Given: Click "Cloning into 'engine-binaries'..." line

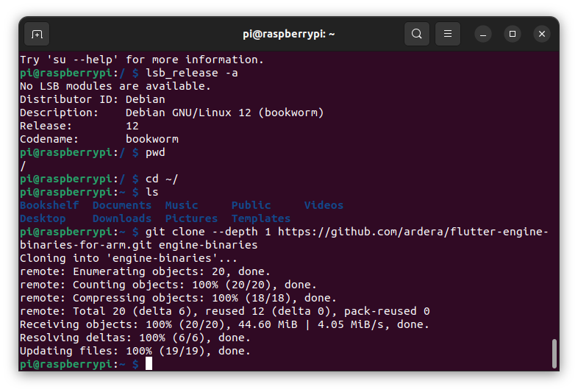Looking at the screenshot, I should coord(129,258).
